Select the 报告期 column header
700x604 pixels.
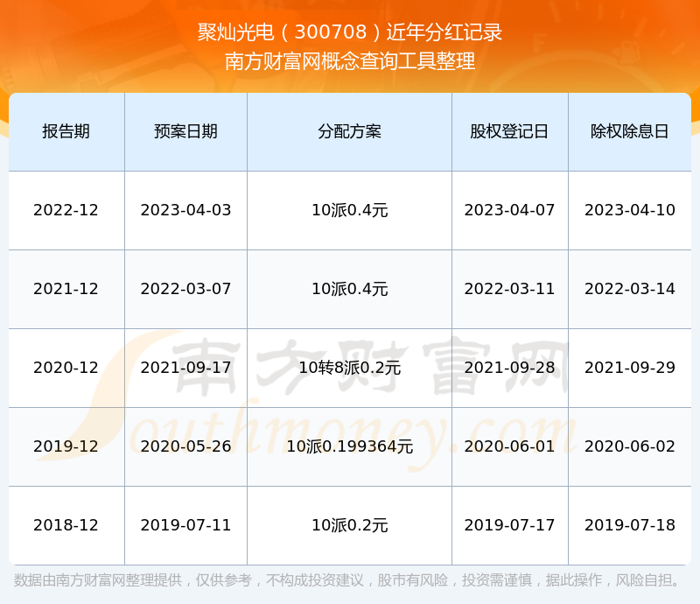[x=66, y=131]
